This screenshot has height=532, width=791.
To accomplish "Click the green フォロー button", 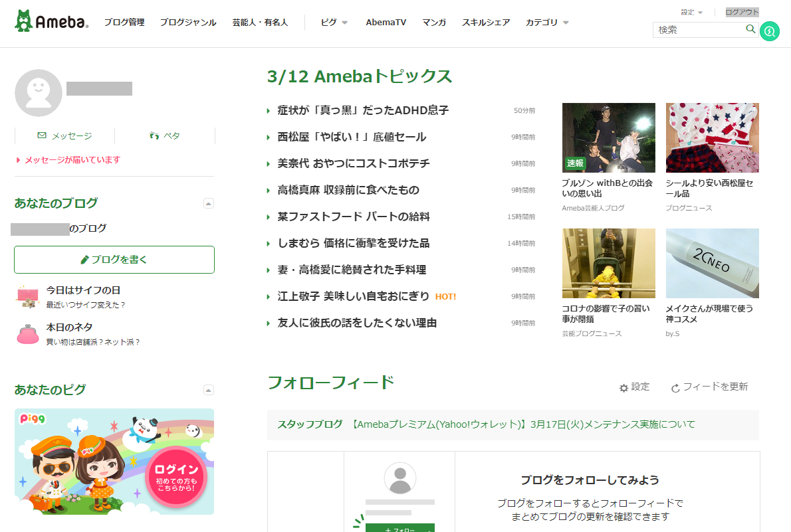I will coord(400,528).
